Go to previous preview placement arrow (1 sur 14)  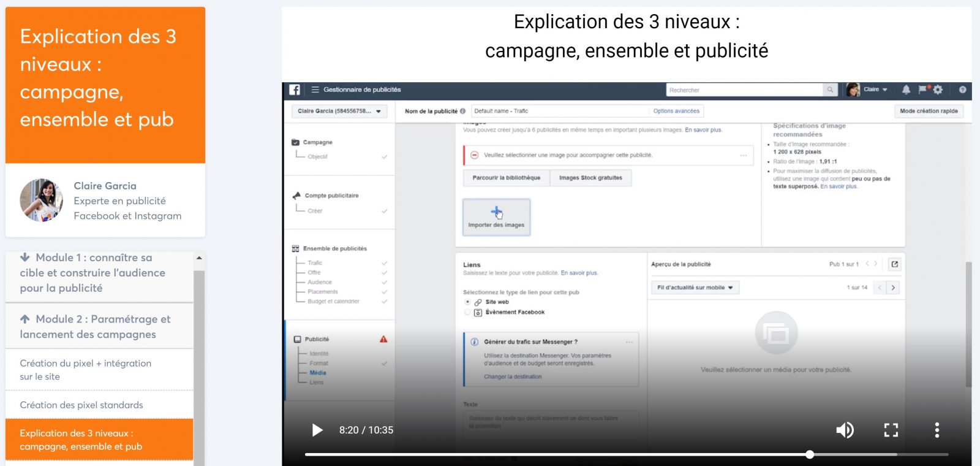point(880,288)
